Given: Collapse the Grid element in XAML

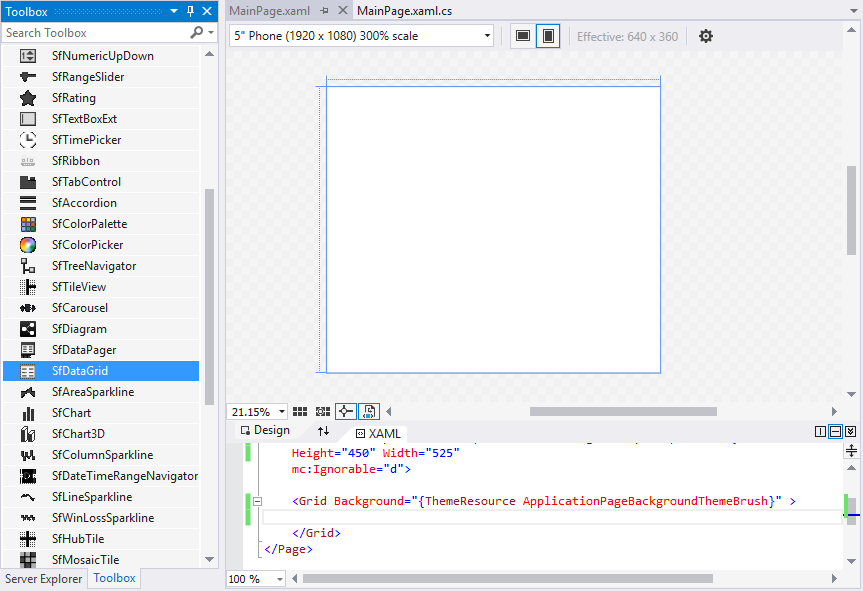Looking at the screenshot, I should (257, 501).
